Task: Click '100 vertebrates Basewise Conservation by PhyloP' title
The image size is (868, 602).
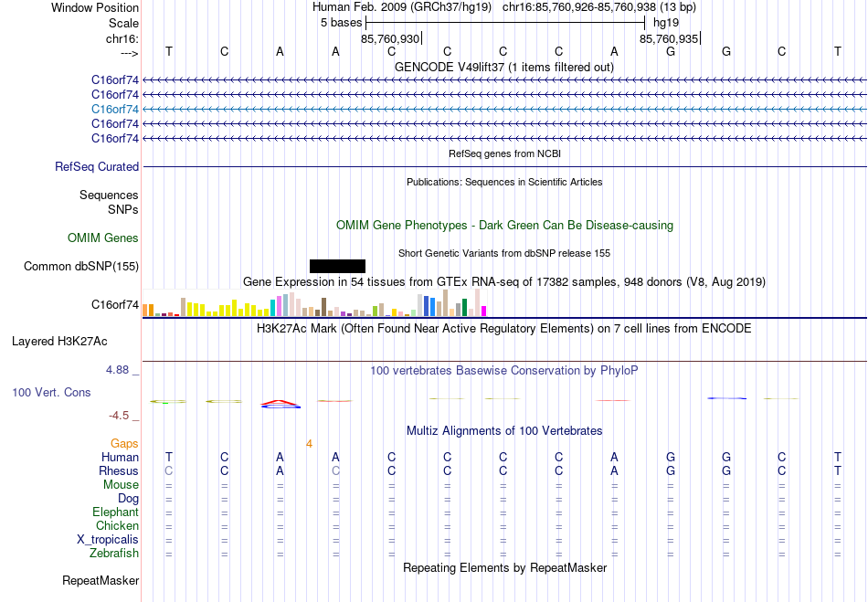Action: point(503,371)
